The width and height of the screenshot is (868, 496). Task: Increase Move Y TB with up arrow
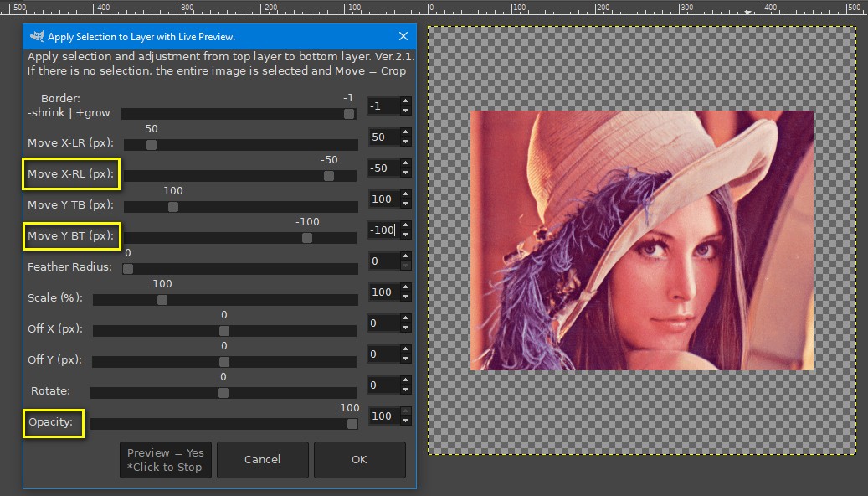pyautogui.click(x=406, y=194)
